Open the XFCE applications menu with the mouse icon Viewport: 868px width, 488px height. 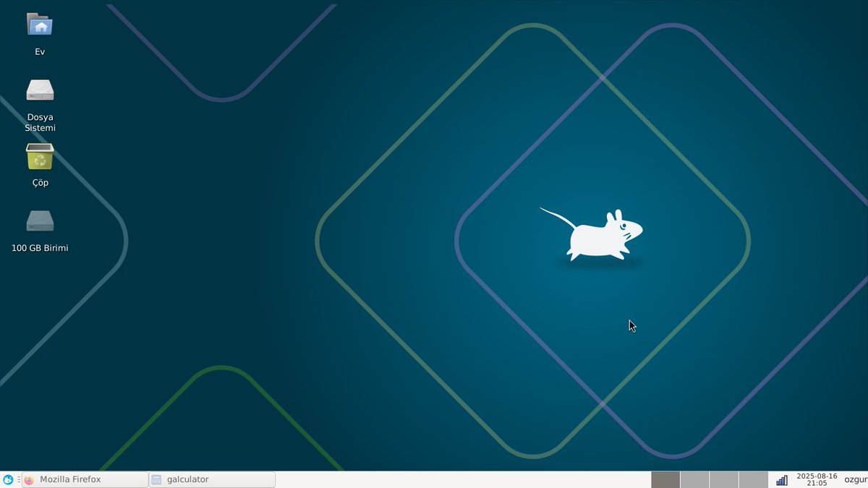(7, 479)
